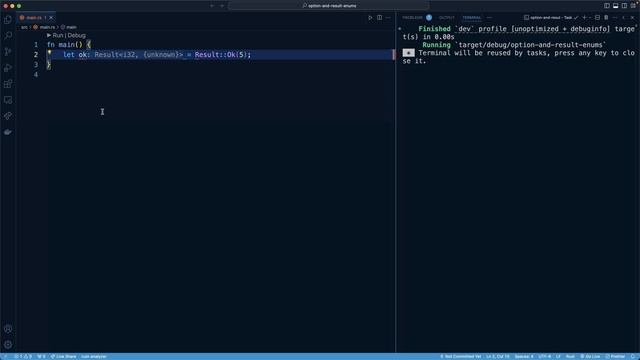The width and height of the screenshot is (640, 360).
Task: Open the Accounts menu icon
Action: pyautogui.click(x=8, y=329)
